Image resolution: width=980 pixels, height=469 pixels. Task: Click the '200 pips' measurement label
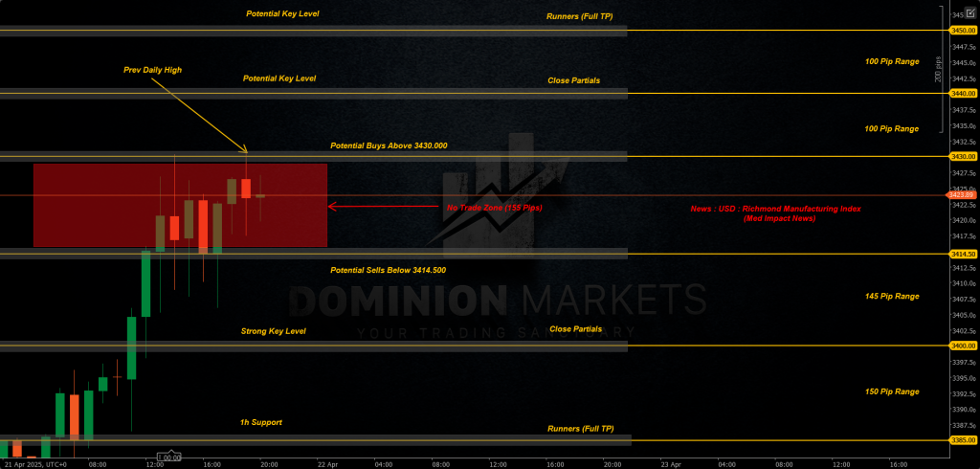pyautogui.click(x=938, y=69)
